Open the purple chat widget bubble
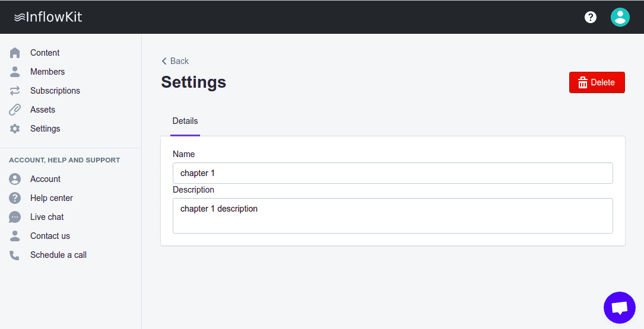 619,308
